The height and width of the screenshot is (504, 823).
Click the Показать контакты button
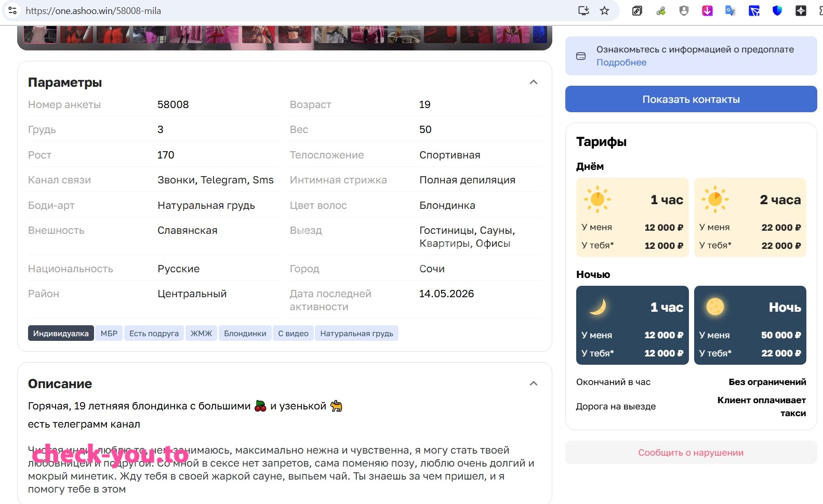[x=691, y=99]
